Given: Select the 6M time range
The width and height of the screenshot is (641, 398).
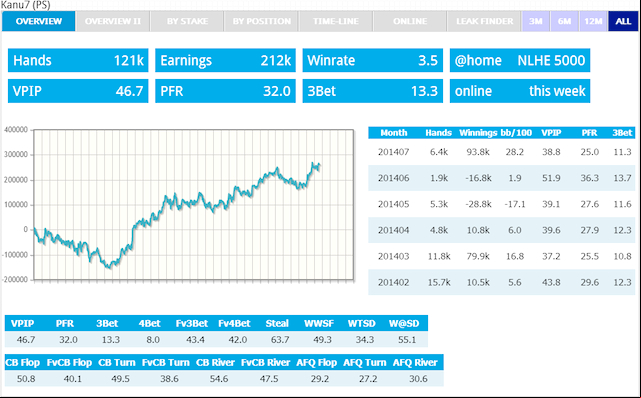Looking at the screenshot, I should 565,21.
